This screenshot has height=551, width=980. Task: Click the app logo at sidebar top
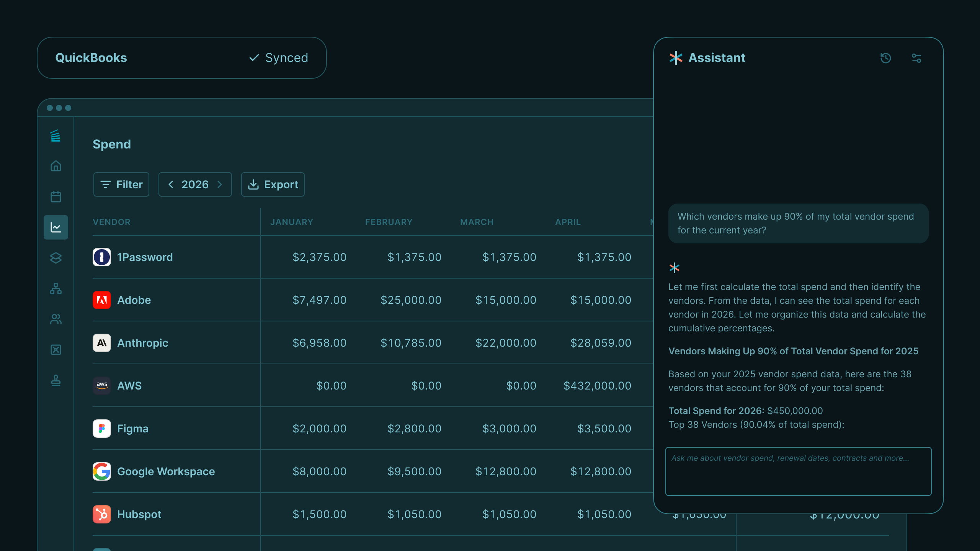pos(56,136)
